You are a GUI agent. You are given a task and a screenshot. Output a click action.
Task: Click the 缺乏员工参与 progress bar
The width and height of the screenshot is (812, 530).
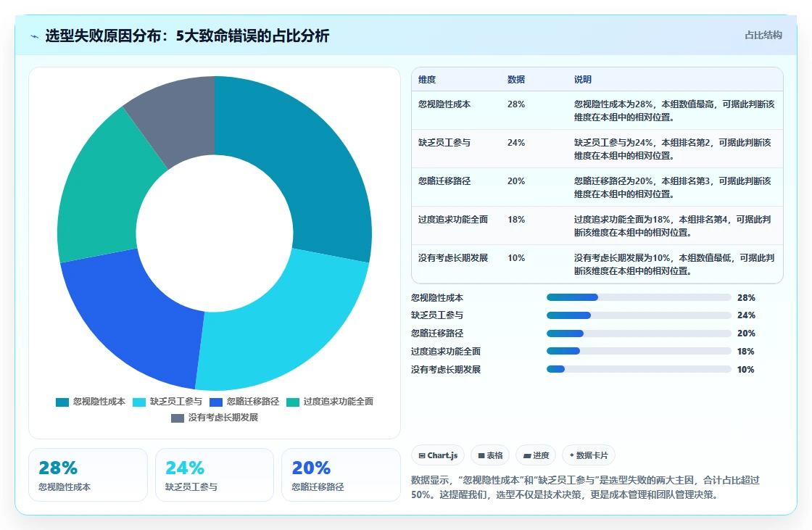639,315
